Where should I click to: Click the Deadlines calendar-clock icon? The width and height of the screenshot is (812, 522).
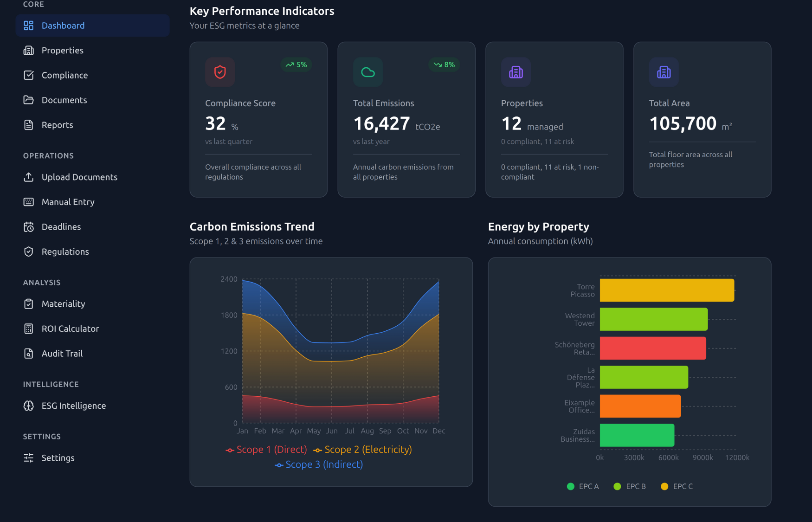pyautogui.click(x=29, y=227)
